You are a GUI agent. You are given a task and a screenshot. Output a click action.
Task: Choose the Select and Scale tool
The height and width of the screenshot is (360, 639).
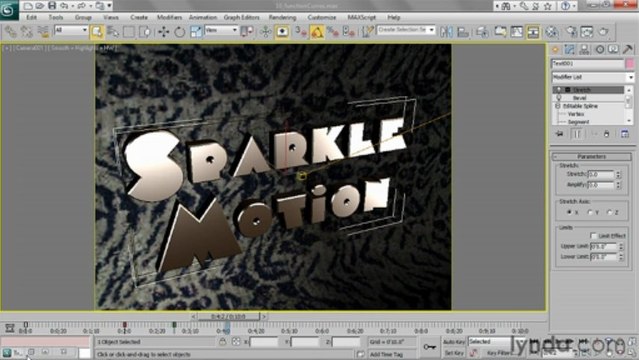pyautogui.click(x=196, y=32)
